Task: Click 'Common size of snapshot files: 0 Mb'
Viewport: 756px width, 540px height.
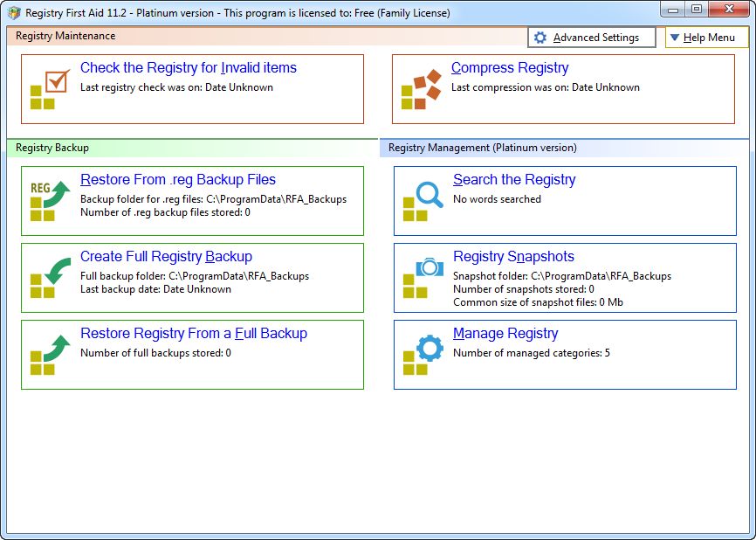Action: pos(538,302)
